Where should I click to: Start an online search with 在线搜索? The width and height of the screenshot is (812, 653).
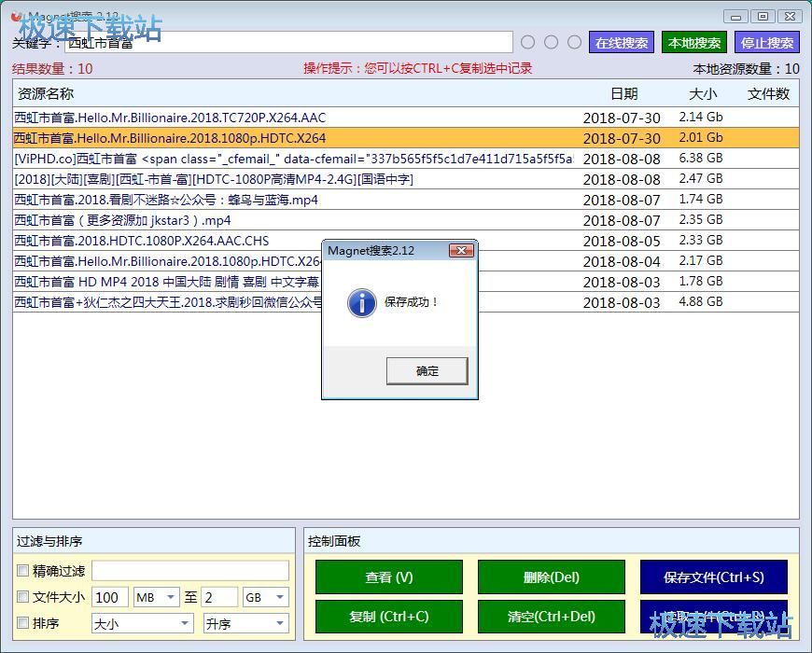coord(622,42)
